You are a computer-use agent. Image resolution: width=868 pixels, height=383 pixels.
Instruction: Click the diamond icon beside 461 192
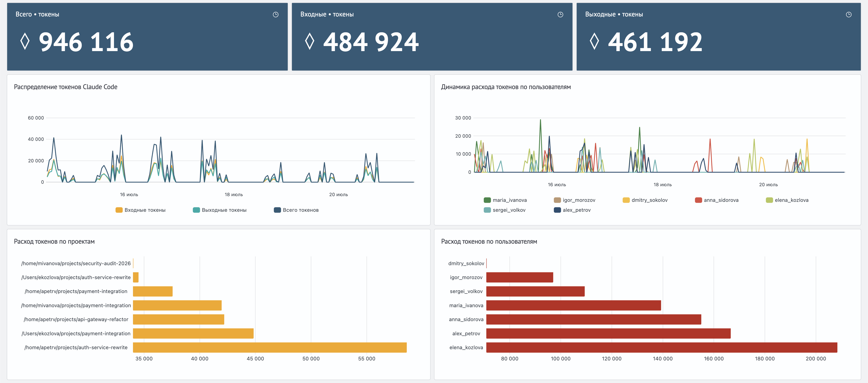point(594,41)
